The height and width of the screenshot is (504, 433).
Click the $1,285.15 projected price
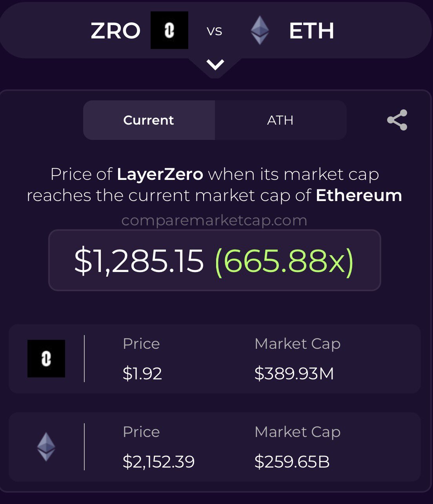[139, 261]
